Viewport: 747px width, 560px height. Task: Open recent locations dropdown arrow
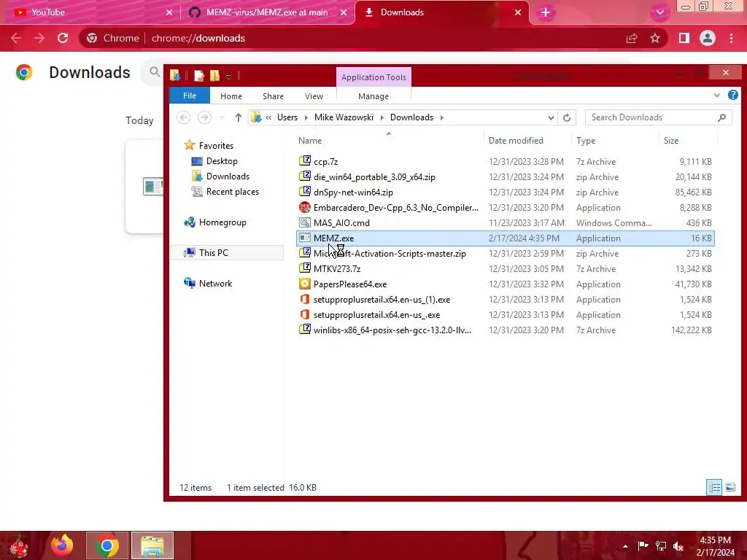[x=222, y=117]
